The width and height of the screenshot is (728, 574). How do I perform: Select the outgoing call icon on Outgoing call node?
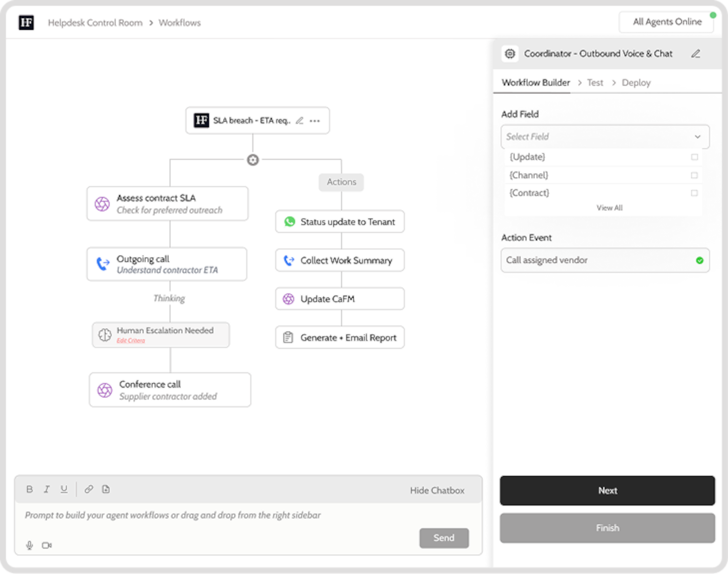coord(103,264)
